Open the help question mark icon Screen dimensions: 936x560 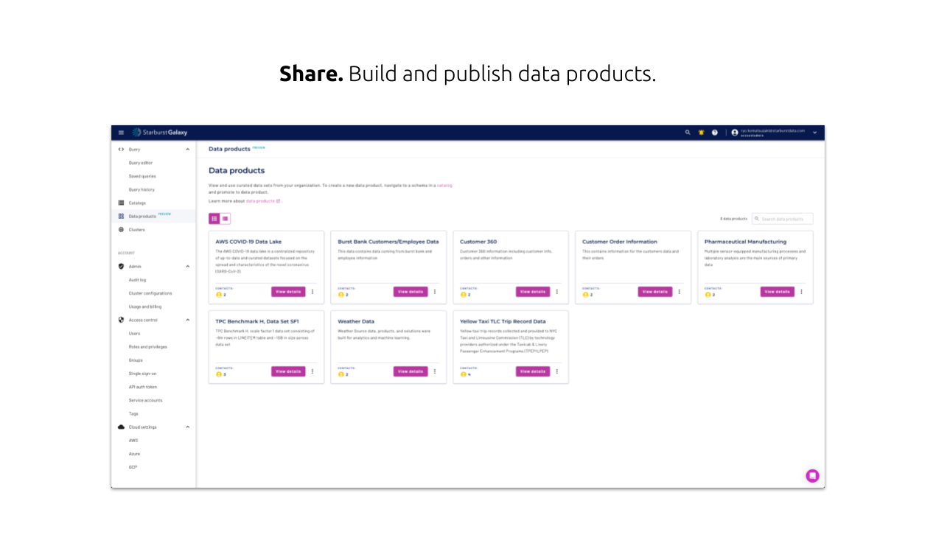pyautogui.click(x=714, y=133)
